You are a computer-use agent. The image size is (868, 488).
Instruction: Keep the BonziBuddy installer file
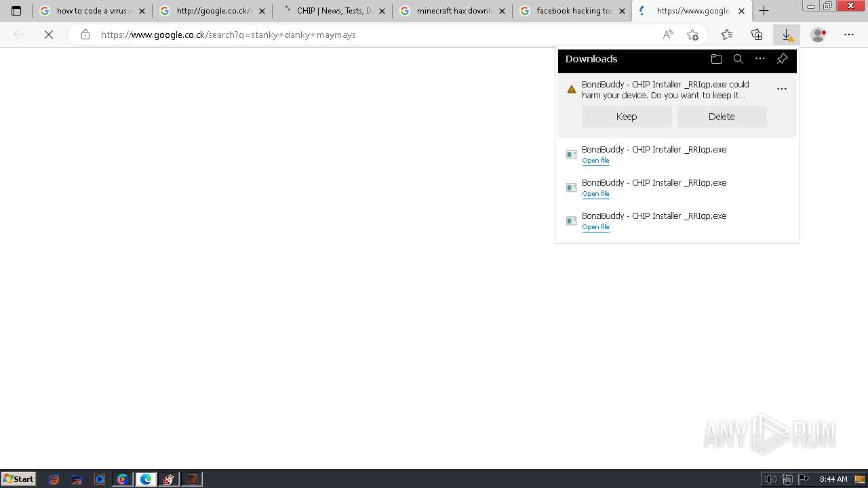click(x=627, y=117)
